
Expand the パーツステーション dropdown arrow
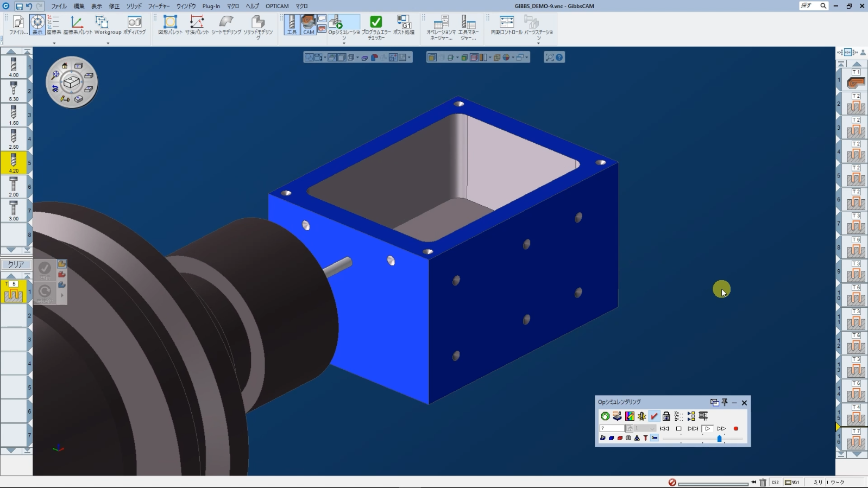tap(538, 43)
